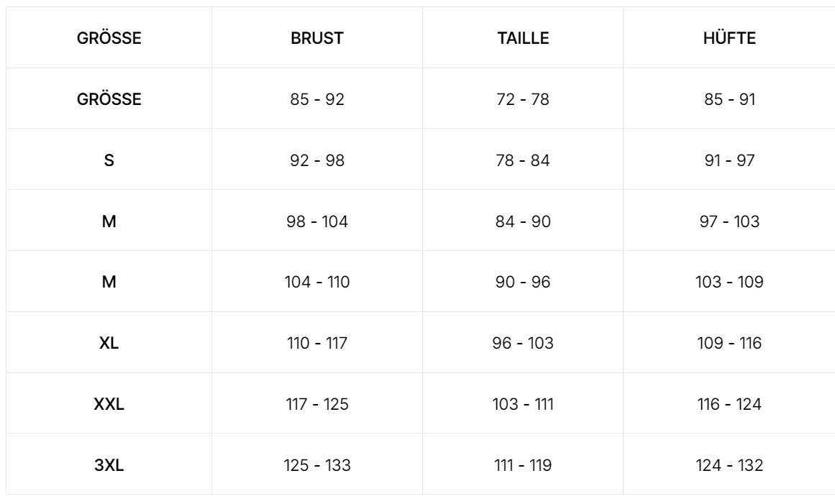This screenshot has height=504, width=835.
Task: Click the XL chest range 110 - 117
Action: coord(317,344)
